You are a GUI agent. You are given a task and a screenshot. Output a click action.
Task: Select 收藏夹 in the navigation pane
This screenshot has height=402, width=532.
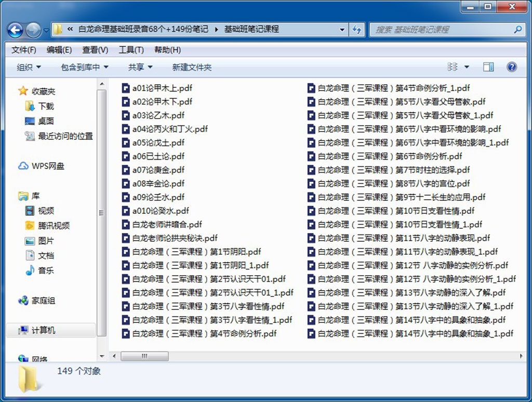37,91
